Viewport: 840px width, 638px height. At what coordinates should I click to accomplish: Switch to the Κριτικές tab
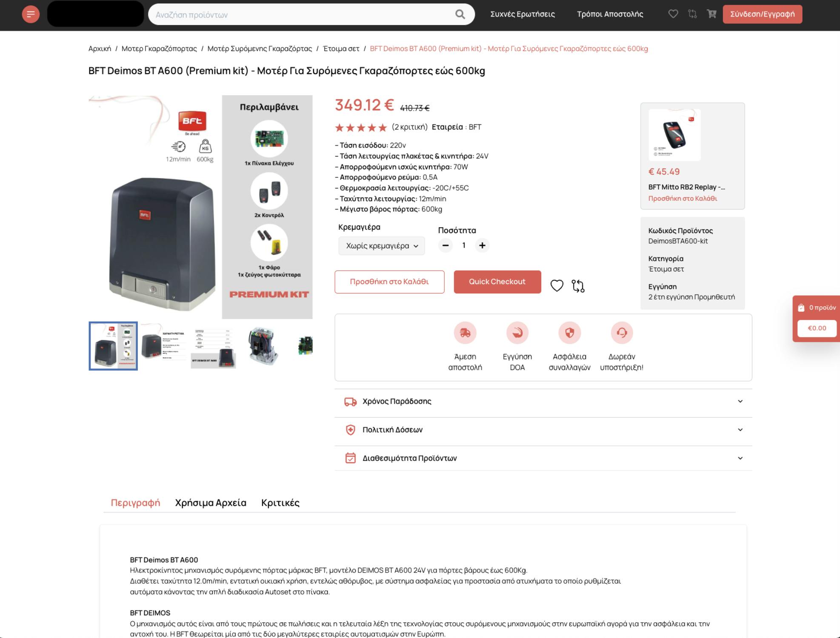tap(280, 503)
